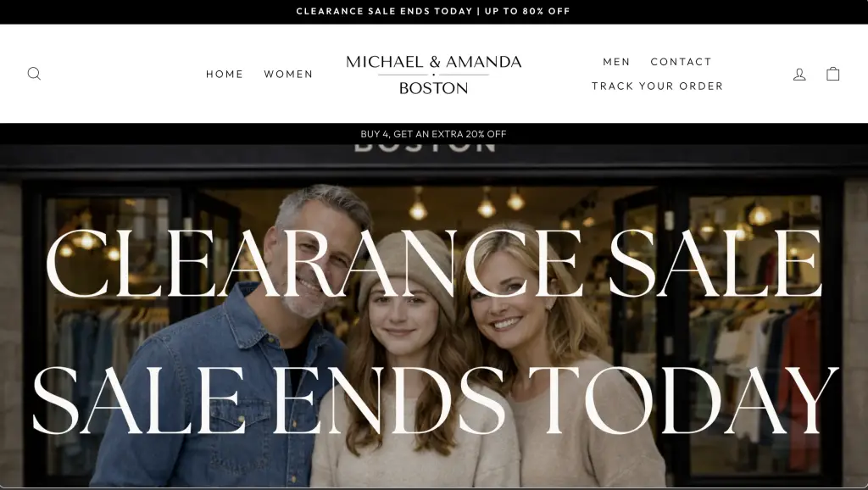
Task: Click the 'Up to 80% off' text
Action: (x=527, y=11)
